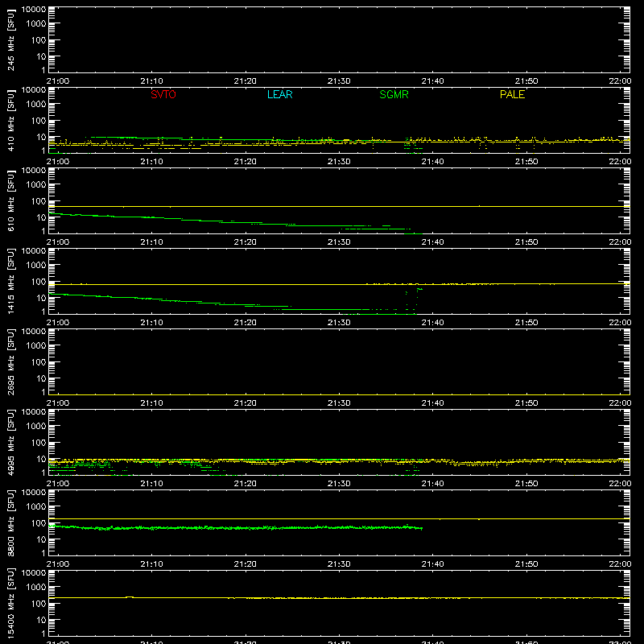644x644 pixels.
Task: Select the 610 MHz [SFU] axis title
Action: pos(10,200)
